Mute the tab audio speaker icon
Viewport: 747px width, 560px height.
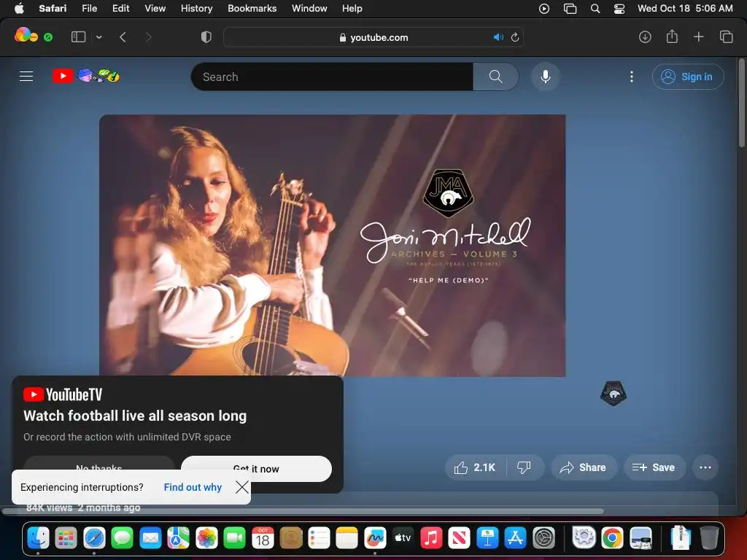pyautogui.click(x=498, y=37)
